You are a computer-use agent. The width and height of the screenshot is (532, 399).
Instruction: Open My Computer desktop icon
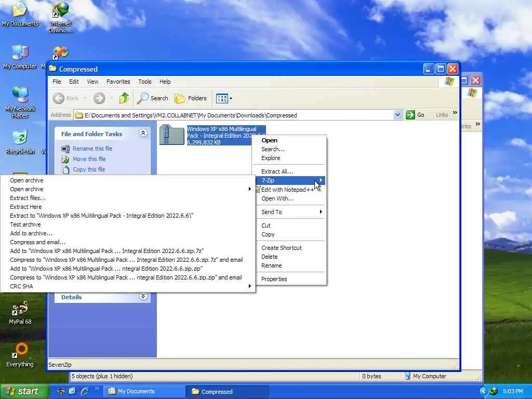tap(20, 57)
